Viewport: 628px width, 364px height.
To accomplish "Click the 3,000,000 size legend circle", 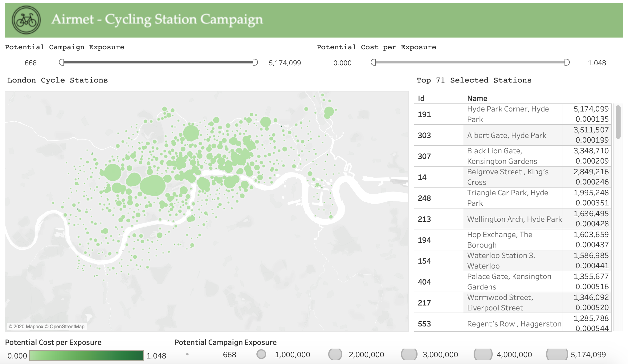I will (409, 354).
